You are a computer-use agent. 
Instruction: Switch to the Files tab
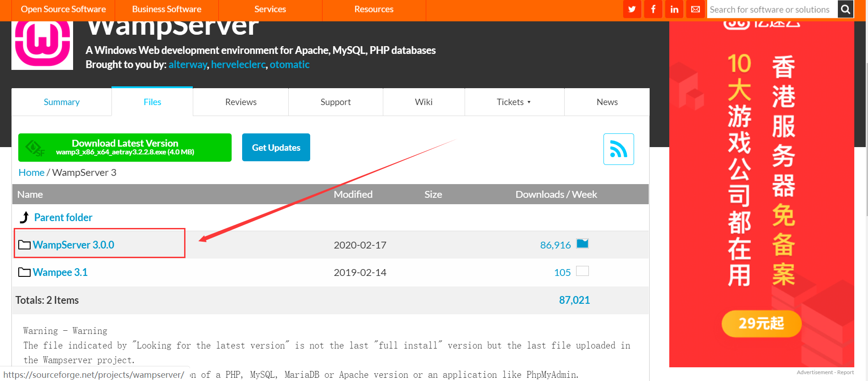(x=152, y=102)
